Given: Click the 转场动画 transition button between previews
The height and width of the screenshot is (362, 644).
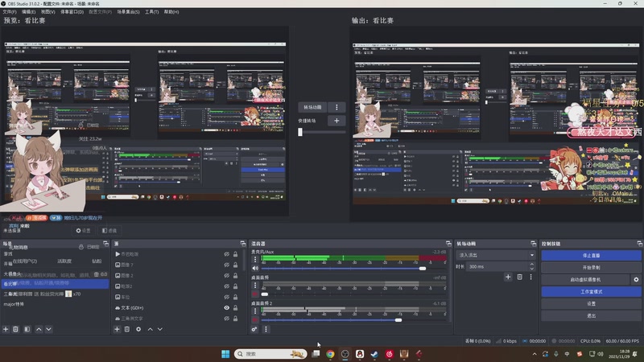Looking at the screenshot, I should point(312,107).
